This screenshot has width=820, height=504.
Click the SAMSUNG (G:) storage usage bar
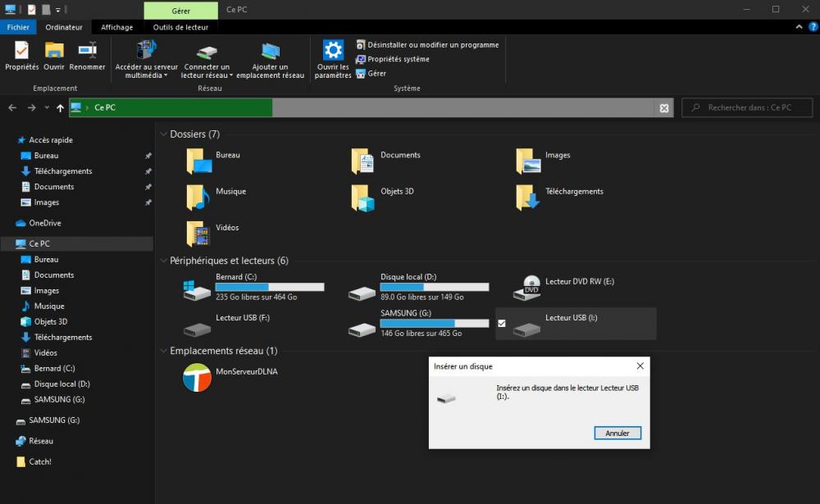coord(435,324)
